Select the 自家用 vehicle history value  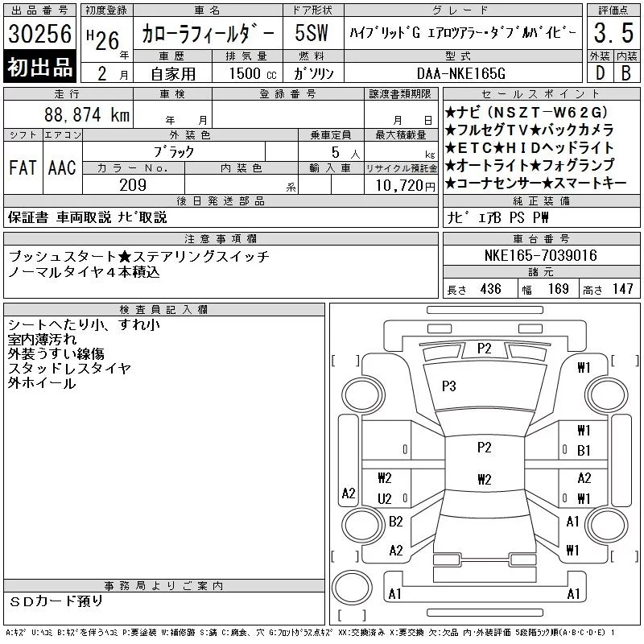pyautogui.click(x=173, y=74)
